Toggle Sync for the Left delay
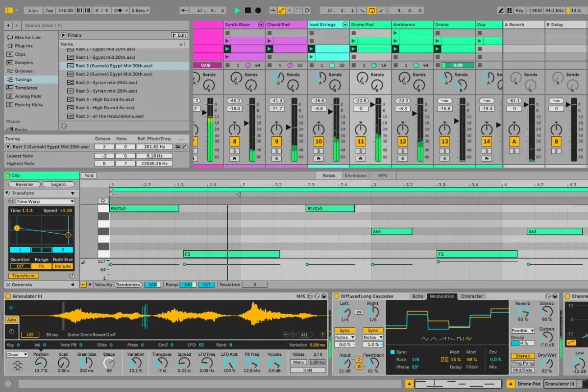This screenshot has width=588, height=392. pos(344,330)
